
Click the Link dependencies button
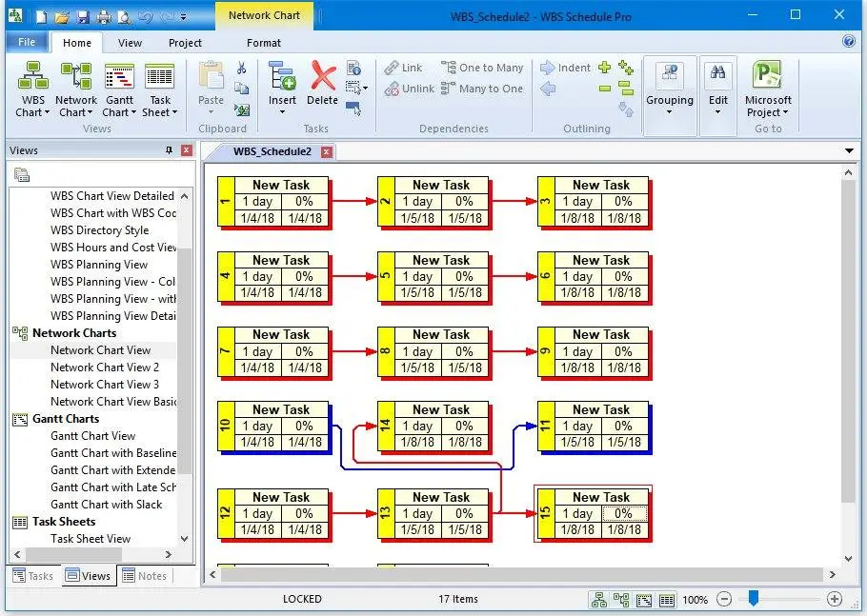click(403, 68)
